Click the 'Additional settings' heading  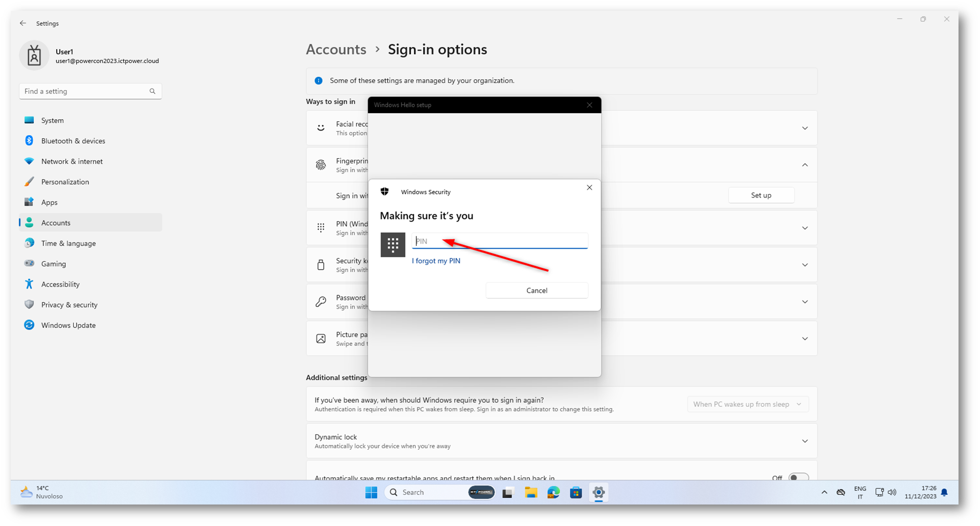tap(337, 378)
